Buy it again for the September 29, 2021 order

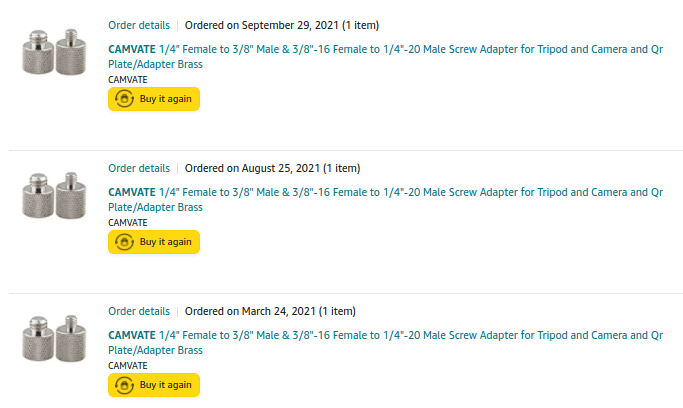pos(154,99)
